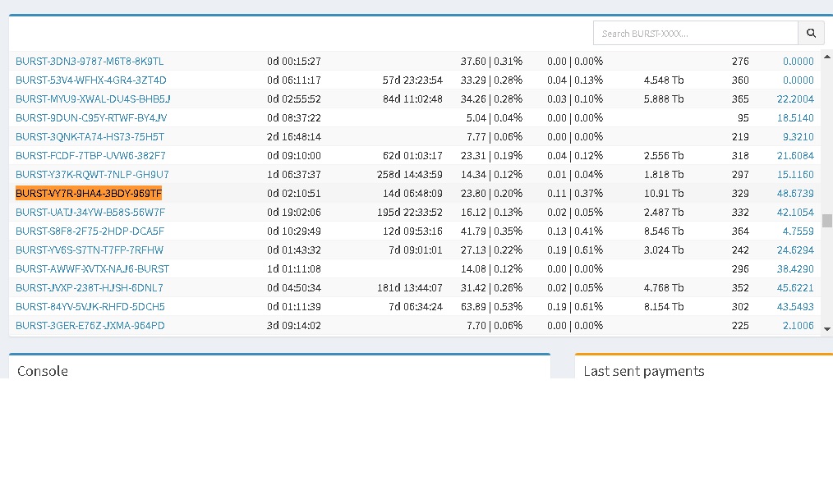Viewport: 833px width, 504px height.
Task: Click pending value 48.6739
Action: tap(794, 194)
